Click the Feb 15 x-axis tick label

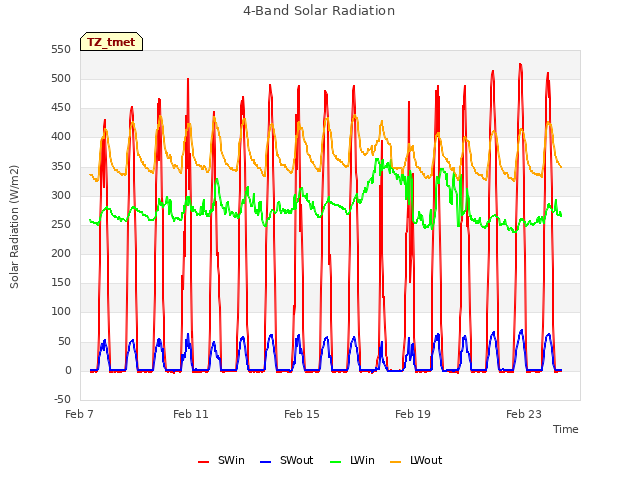[302, 414]
